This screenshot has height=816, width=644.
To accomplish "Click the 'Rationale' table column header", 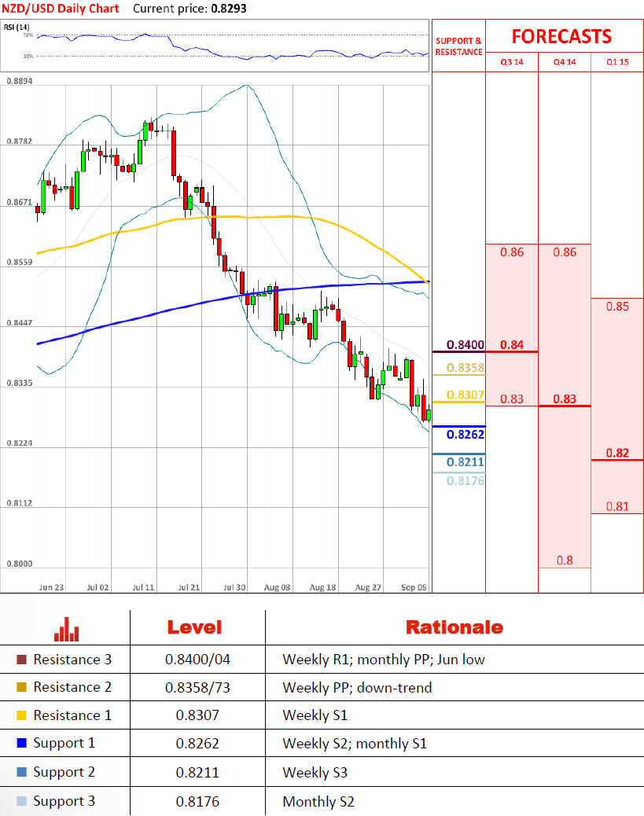I will point(454,627).
